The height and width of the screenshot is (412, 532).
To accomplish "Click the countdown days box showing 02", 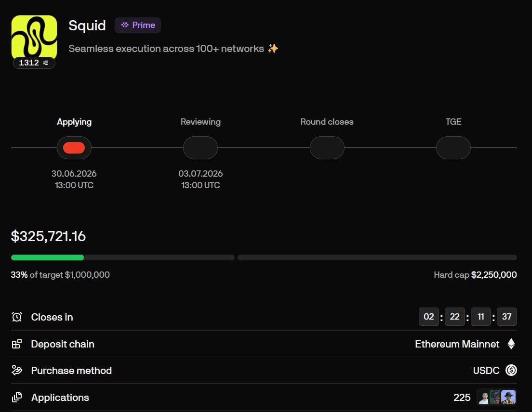I will coord(429,316).
